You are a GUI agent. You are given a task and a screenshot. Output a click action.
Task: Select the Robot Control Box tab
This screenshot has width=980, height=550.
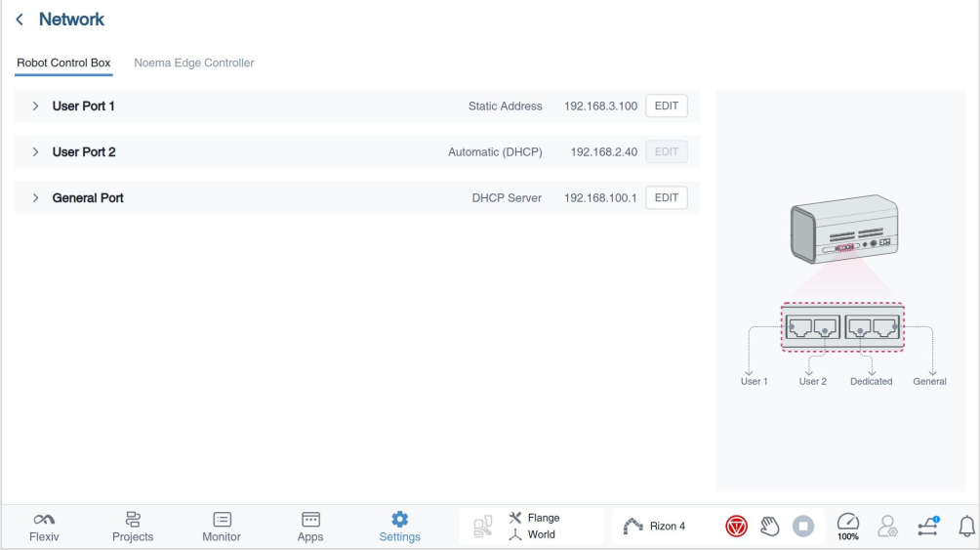(x=63, y=63)
